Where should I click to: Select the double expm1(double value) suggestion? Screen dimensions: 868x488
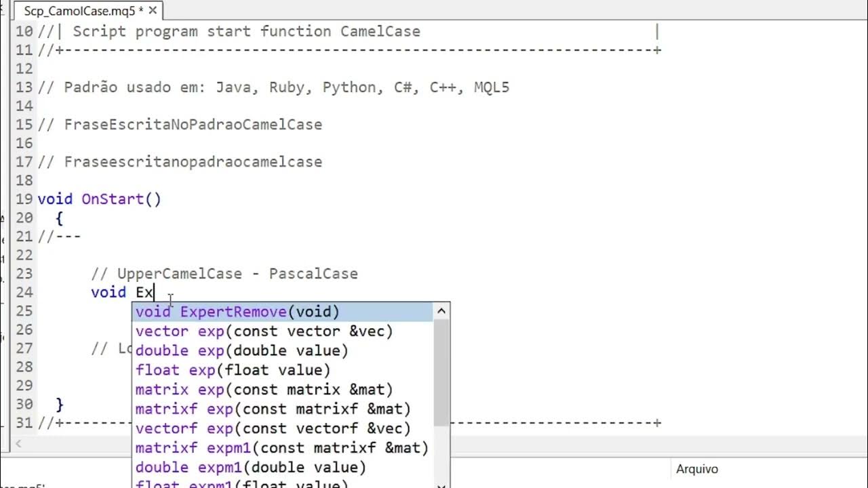250,467
